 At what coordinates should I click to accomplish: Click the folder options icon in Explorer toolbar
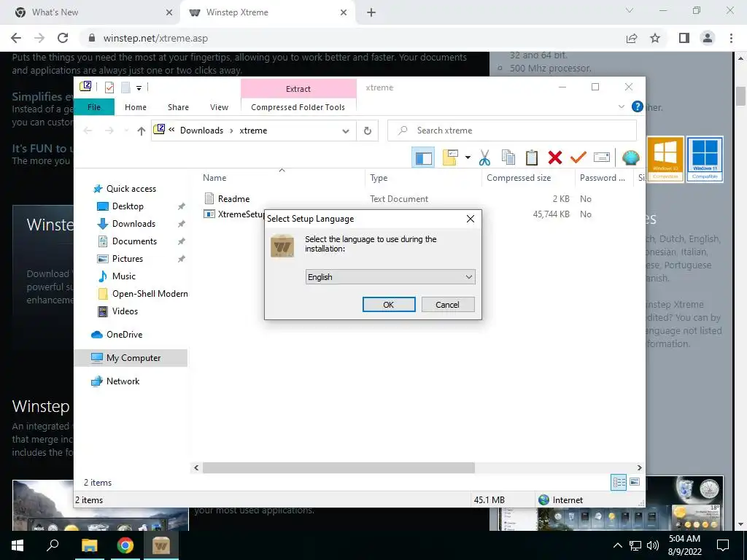tap(450, 157)
